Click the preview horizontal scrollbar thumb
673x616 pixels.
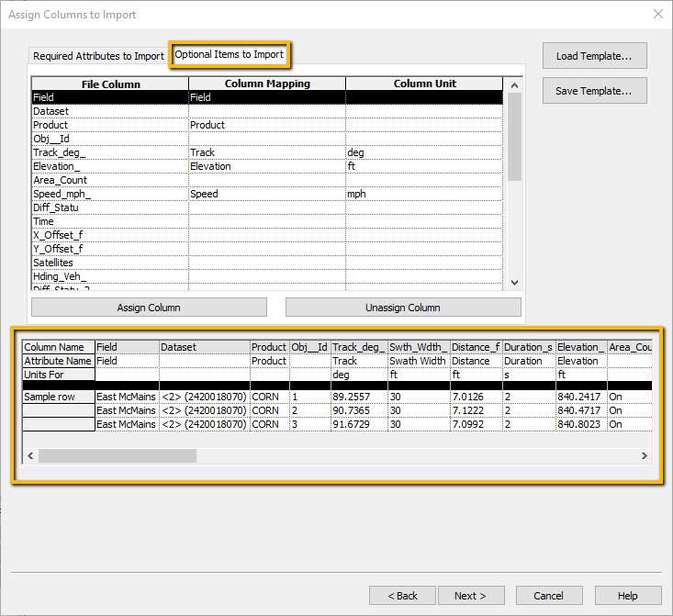(118, 455)
